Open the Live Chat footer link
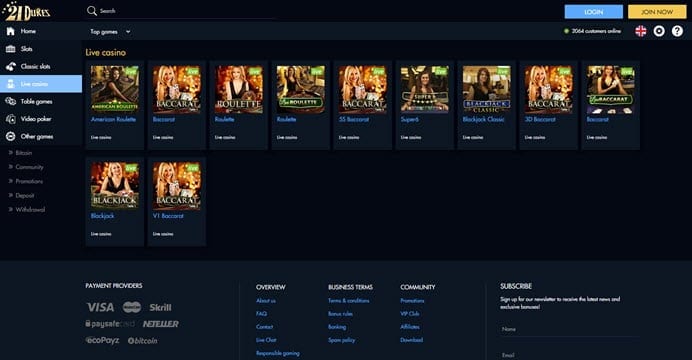Image resolution: width=692 pixels, height=360 pixels. (x=266, y=340)
